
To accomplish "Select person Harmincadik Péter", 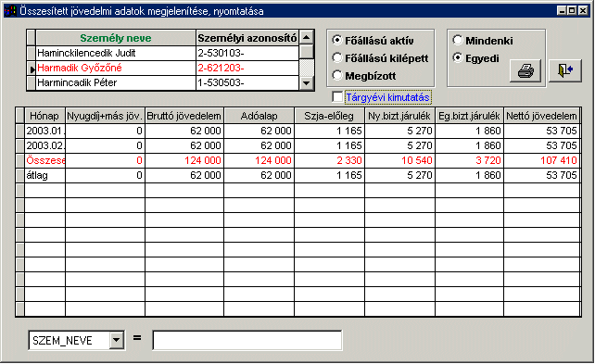I will 116,82.
